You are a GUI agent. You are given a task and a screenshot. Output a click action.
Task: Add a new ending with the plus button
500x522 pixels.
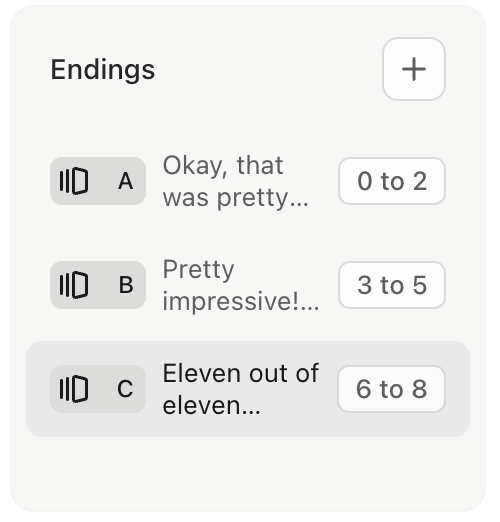point(414,69)
